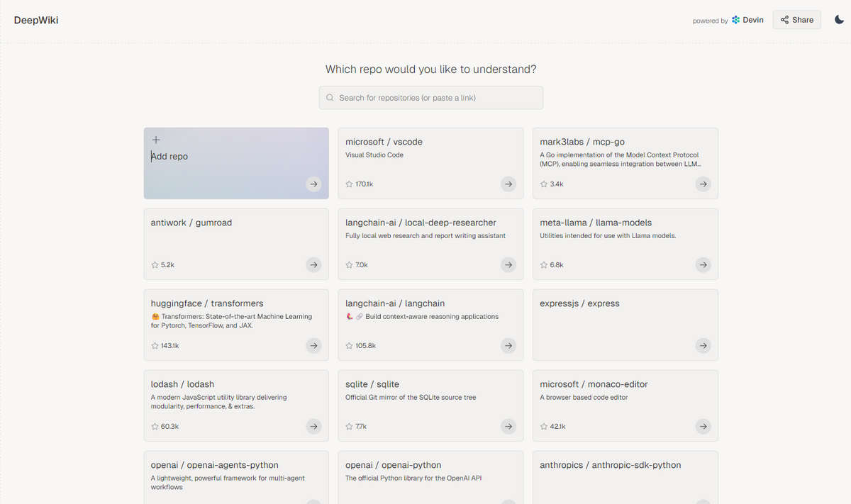
Task: Open openai / openai-python repo title
Action: (393, 465)
